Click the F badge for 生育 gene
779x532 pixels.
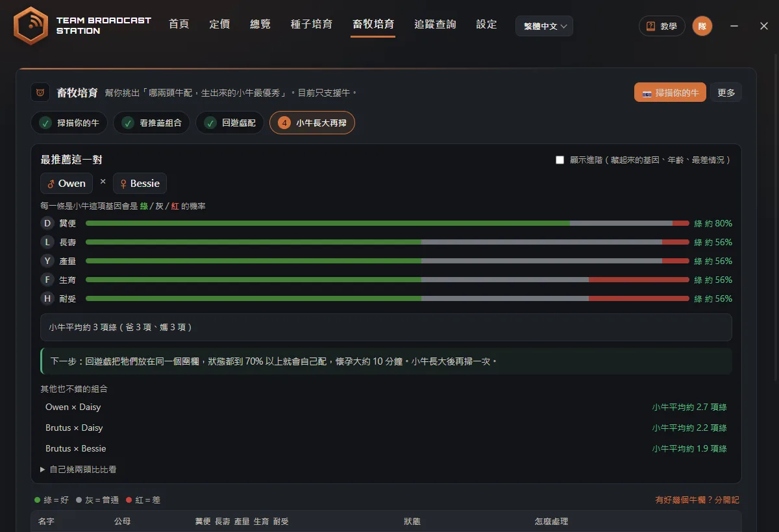[47, 280]
